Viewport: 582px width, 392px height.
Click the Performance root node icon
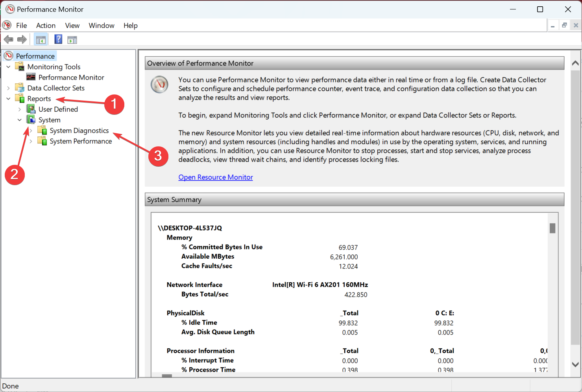pyautogui.click(x=9, y=56)
